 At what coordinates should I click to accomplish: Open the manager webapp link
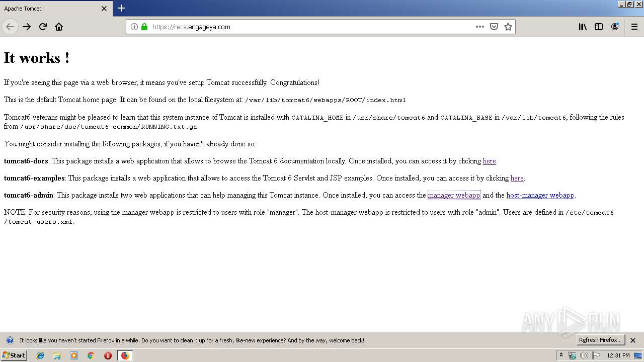click(x=454, y=195)
